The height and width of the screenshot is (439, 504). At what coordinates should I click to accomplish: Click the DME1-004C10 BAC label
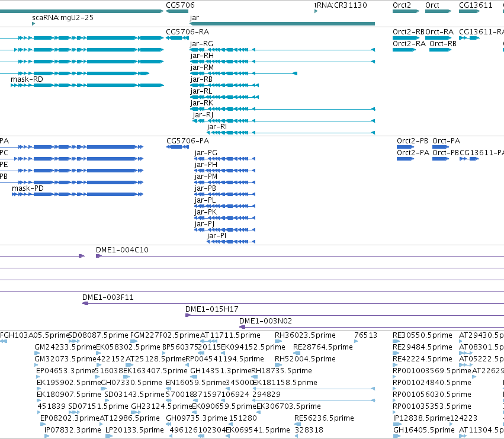(x=122, y=250)
